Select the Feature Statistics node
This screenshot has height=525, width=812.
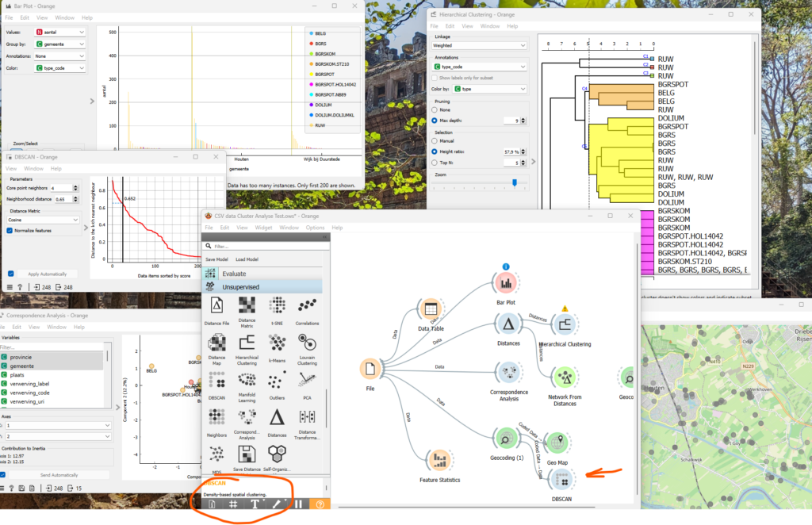click(x=439, y=461)
